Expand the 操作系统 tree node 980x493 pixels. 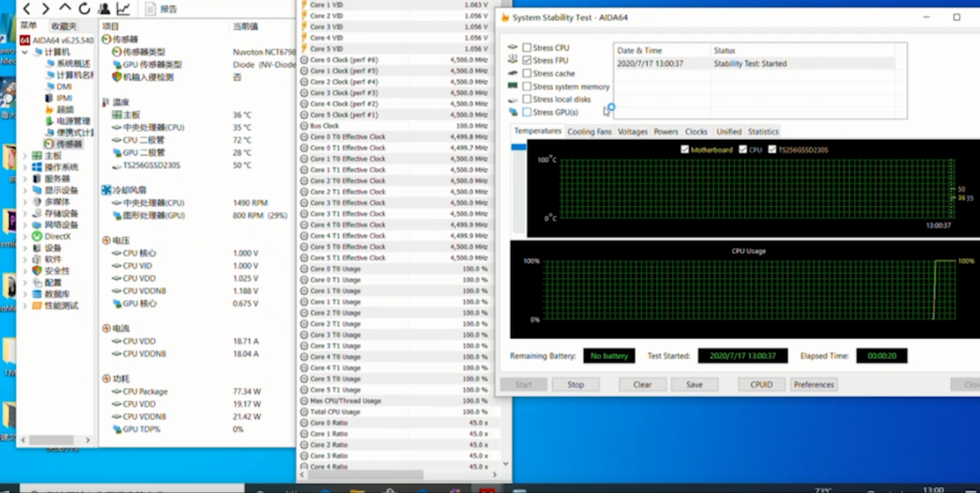click(x=25, y=167)
